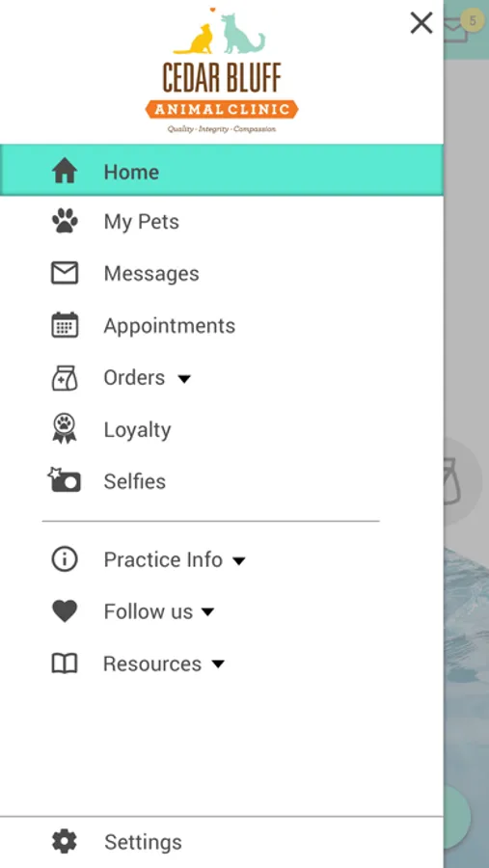Tap the ribbon badge icon for Loyalty
The height and width of the screenshot is (868, 489).
(x=65, y=428)
